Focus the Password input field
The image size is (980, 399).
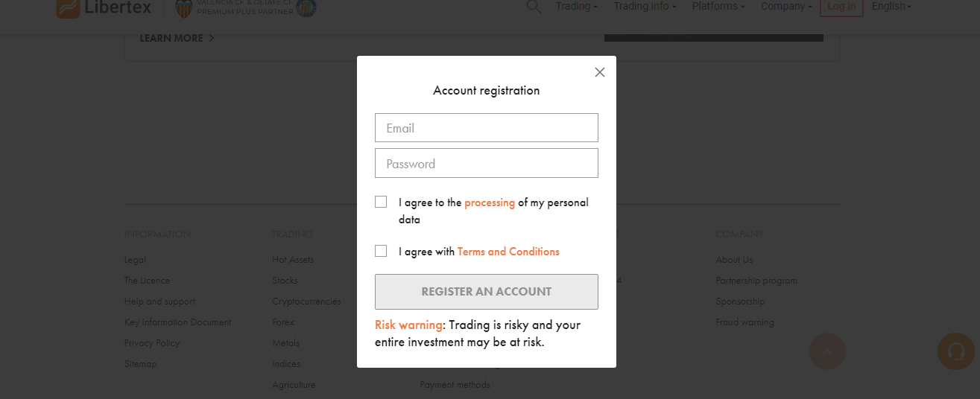(x=487, y=163)
